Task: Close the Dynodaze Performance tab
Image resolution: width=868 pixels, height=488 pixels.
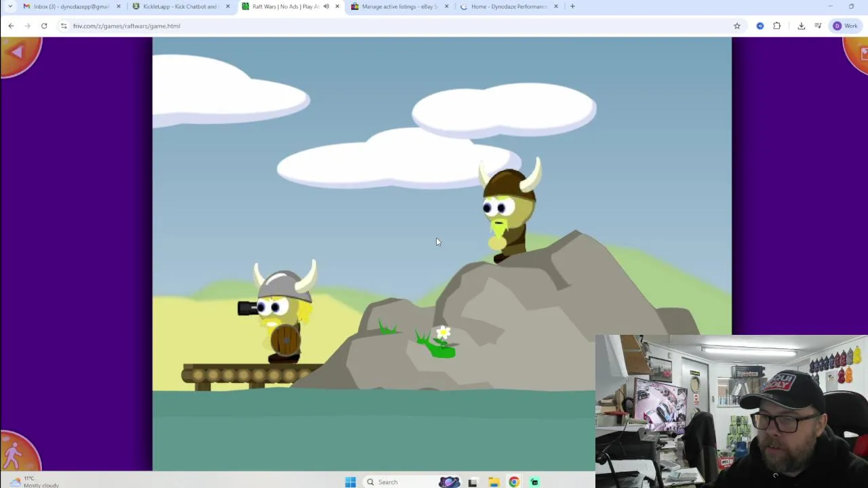Action: (x=556, y=7)
